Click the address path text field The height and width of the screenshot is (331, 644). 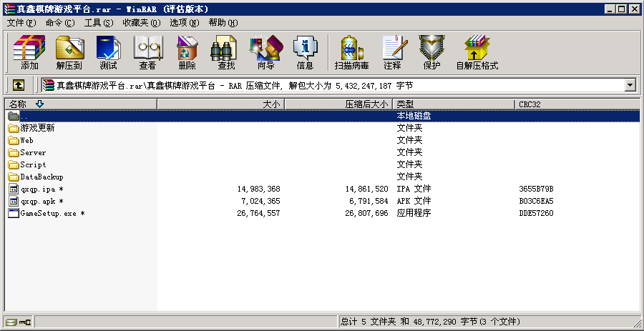click(x=336, y=85)
